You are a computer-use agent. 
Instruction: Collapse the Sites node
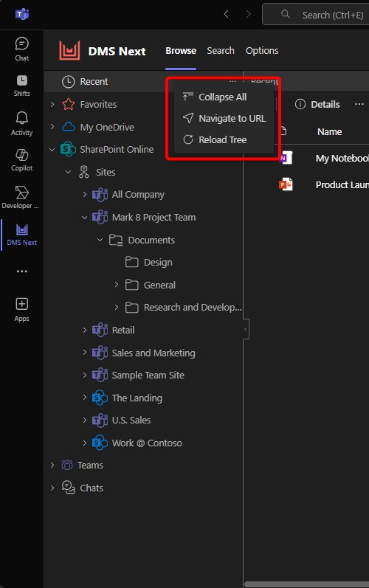(x=68, y=172)
